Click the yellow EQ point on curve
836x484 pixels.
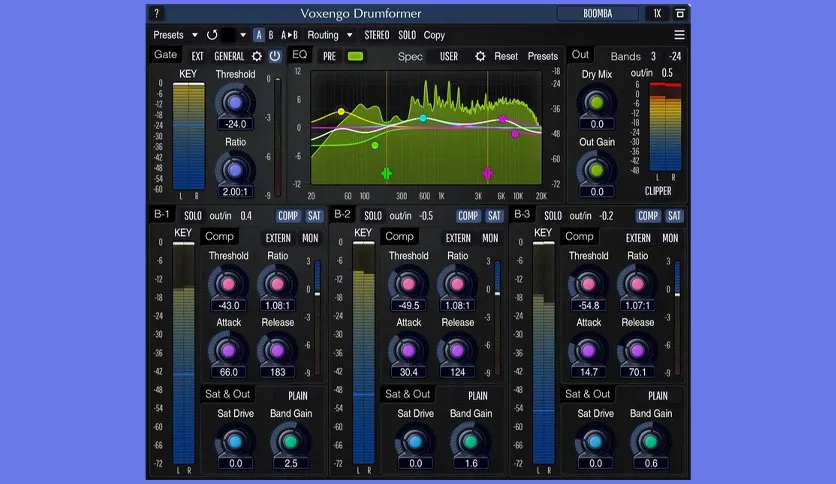(x=341, y=111)
